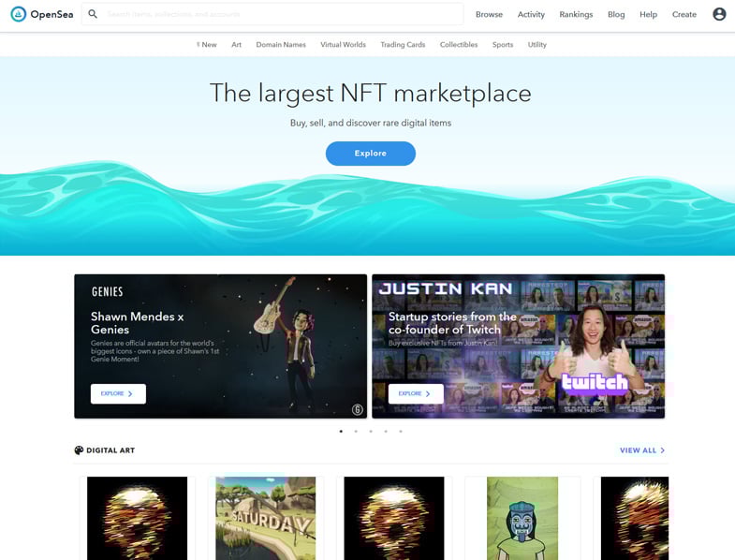Click the Genies G badge icon
Screen dimensions: 735x560
pos(357,410)
